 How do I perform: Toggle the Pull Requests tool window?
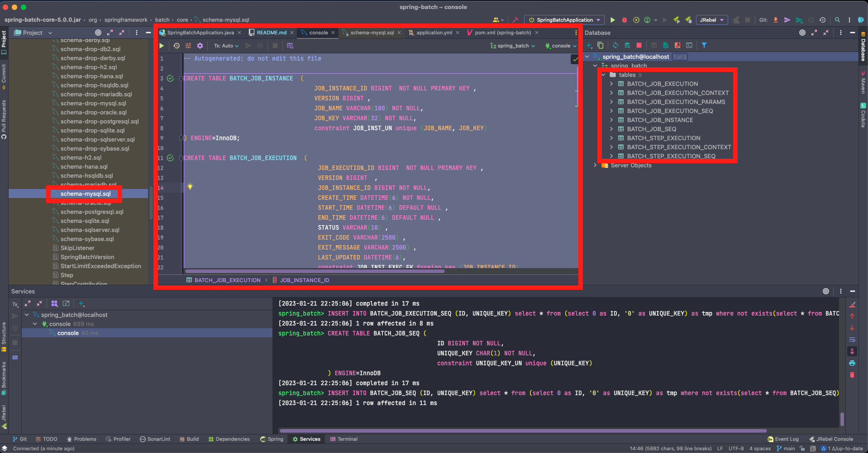pyautogui.click(x=4, y=119)
